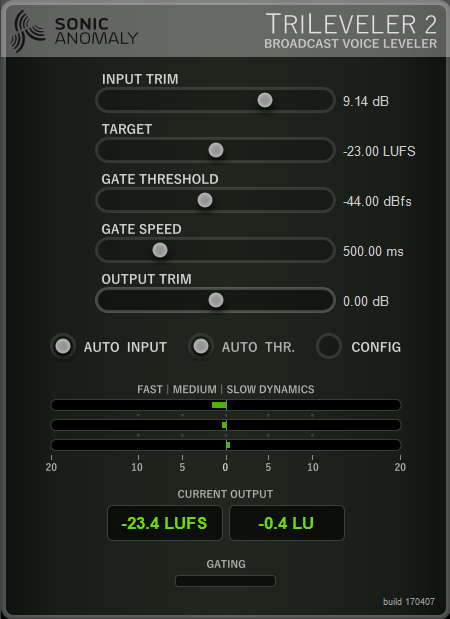Click the Gate Threshold slider knob
Screen dimensions: 450x619
[x=205, y=200]
